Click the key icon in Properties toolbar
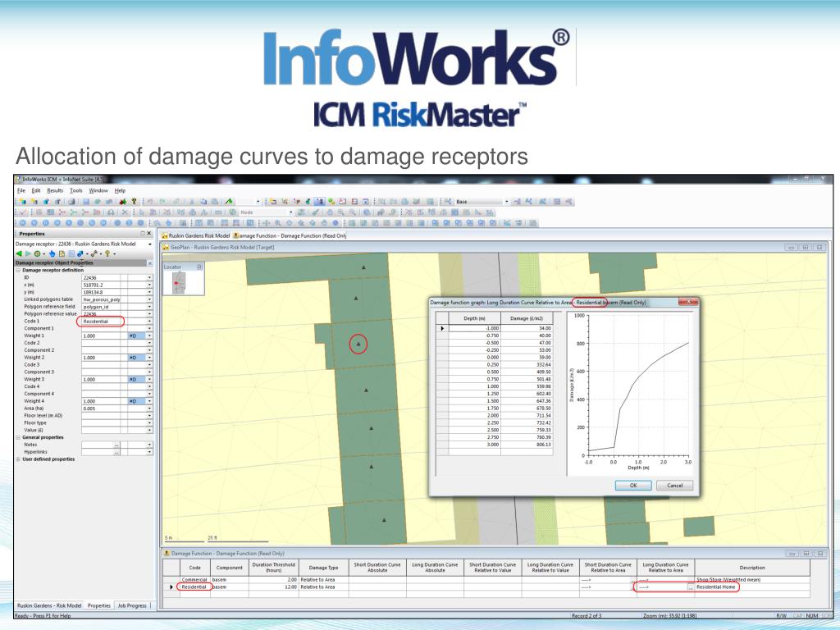This screenshot has width=840, height=630. tap(107, 253)
